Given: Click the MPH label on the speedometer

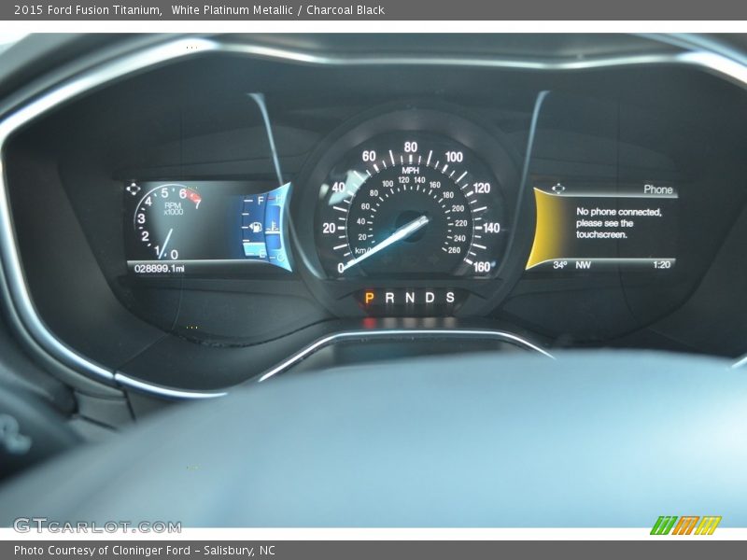Looking at the screenshot, I should [x=410, y=170].
